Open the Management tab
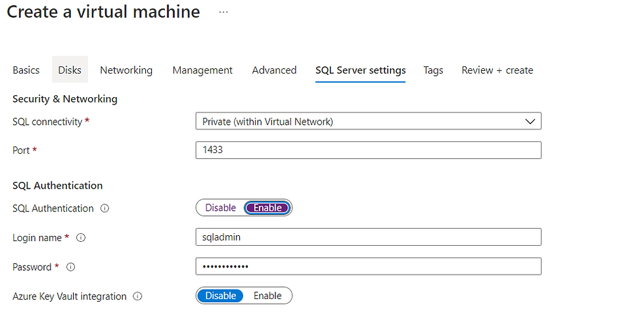Viewport: 644px width, 318px height. point(202,70)
